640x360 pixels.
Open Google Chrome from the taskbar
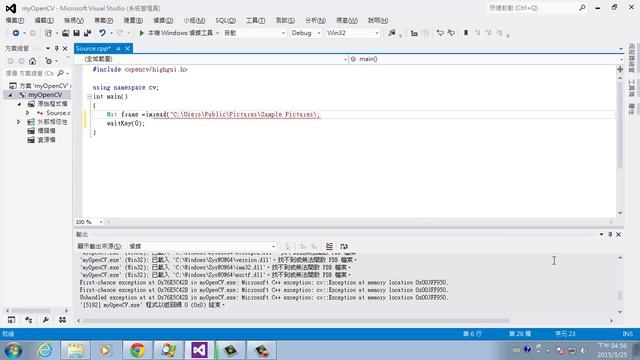(x=138, y=350)
